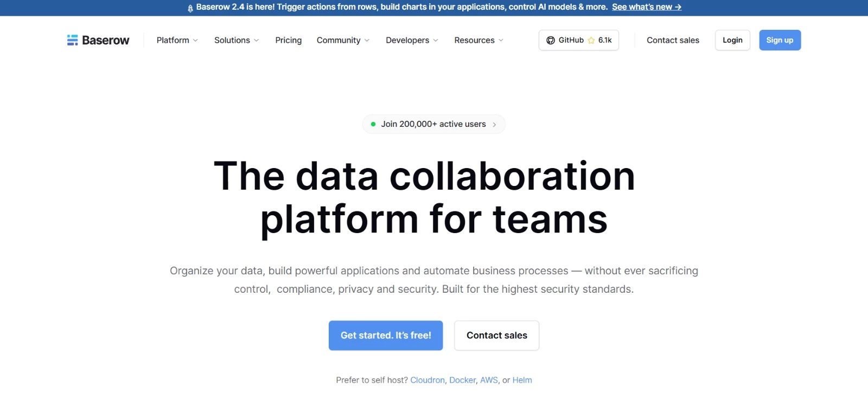Open the Developers navigation menu
The width and height of the screenshot is (868, 393).
412,40
